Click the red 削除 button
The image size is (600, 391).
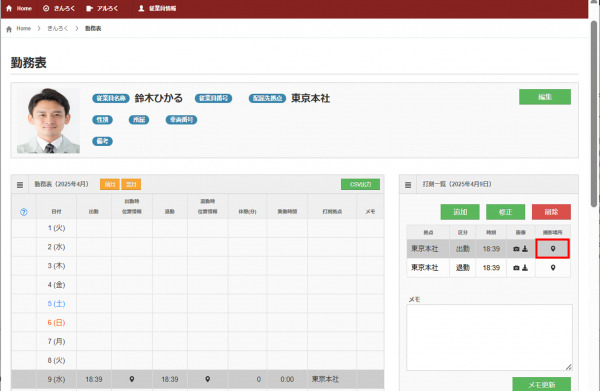(x=551, y=212)
